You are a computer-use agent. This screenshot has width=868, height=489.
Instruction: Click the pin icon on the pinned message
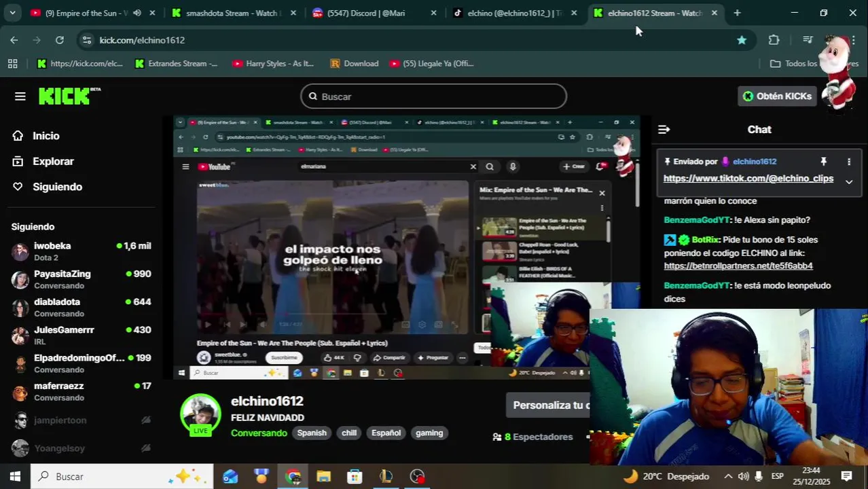[x=823, y=162]
